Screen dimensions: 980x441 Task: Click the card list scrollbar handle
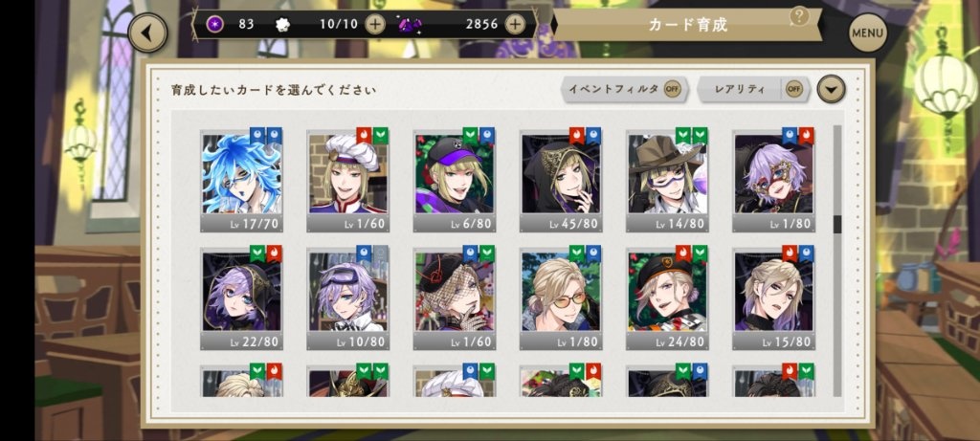click(836, 224)
